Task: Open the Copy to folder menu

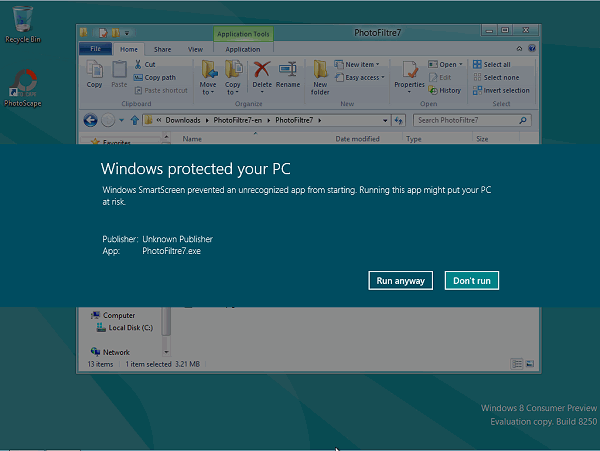Action: (x=232, y=78)
